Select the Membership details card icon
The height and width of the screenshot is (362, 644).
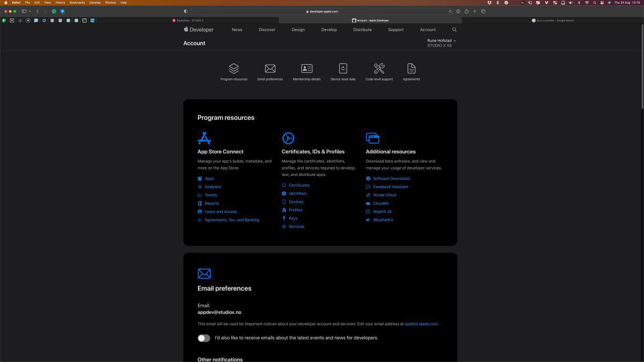pyautogui.click(x=306, y=68)
